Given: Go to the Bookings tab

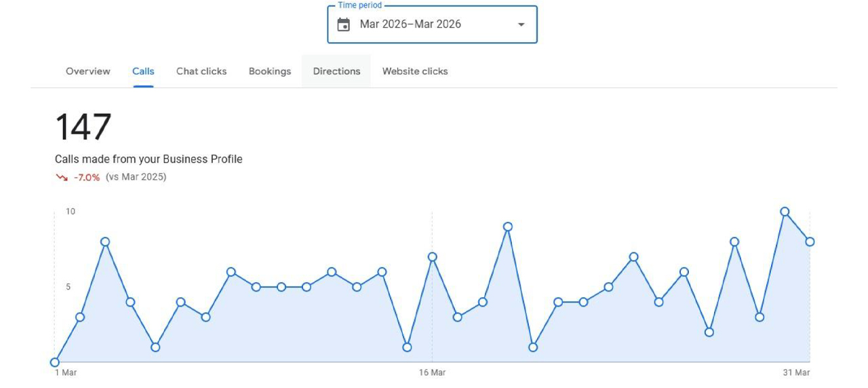Looking at the screenshot, I should 270,71.
